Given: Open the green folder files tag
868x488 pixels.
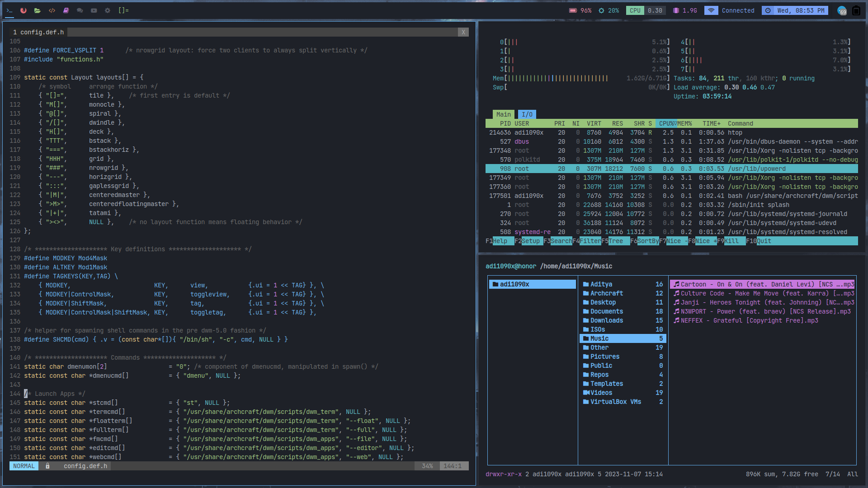Looking at the screenshot, I should click(38, 10).
